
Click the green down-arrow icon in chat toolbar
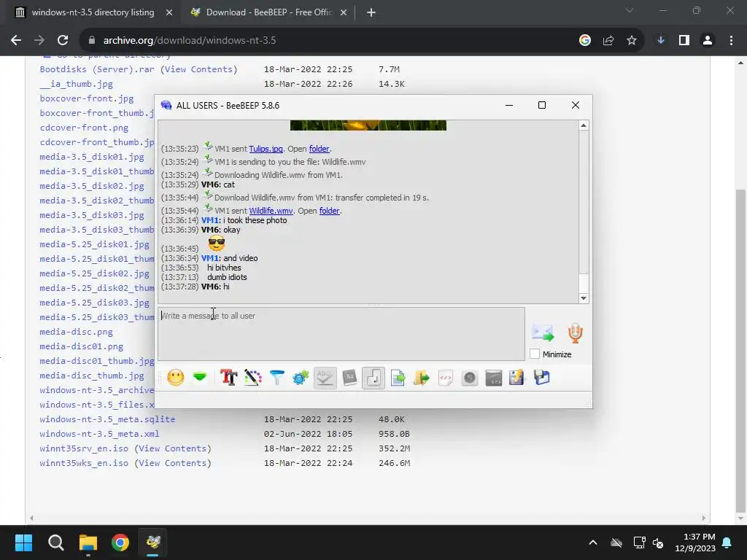[x=200, y=378]
